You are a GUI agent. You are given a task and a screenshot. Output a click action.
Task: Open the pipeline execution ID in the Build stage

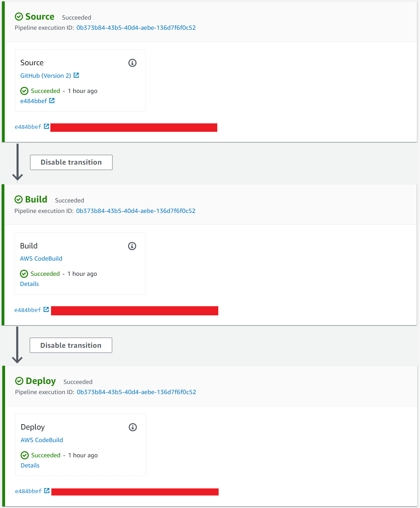point(136,211)
